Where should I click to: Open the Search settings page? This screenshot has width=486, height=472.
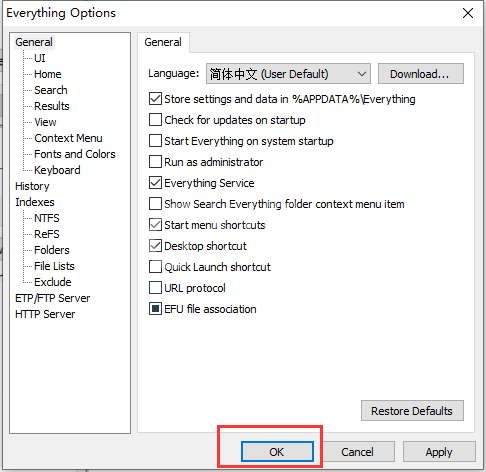51,90
